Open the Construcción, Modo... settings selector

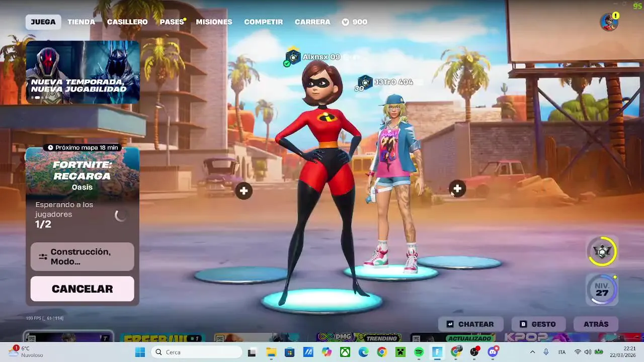click(83, 256)
